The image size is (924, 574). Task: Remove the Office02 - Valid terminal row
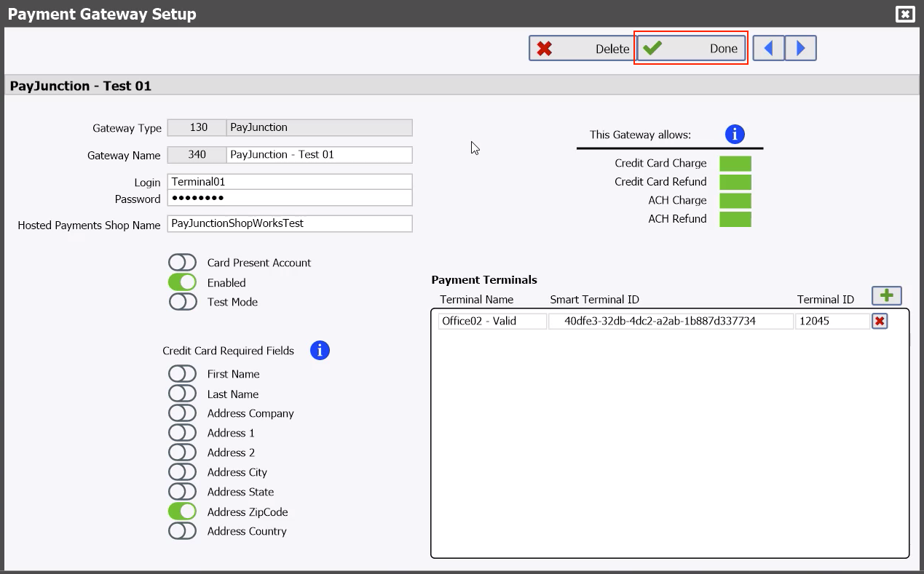pos(880,321)
